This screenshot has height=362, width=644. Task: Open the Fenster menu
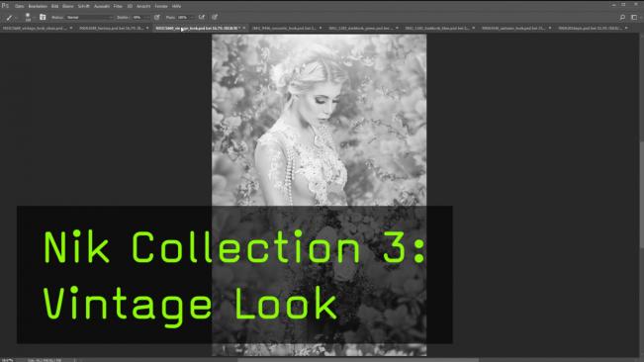pos(161,6)
